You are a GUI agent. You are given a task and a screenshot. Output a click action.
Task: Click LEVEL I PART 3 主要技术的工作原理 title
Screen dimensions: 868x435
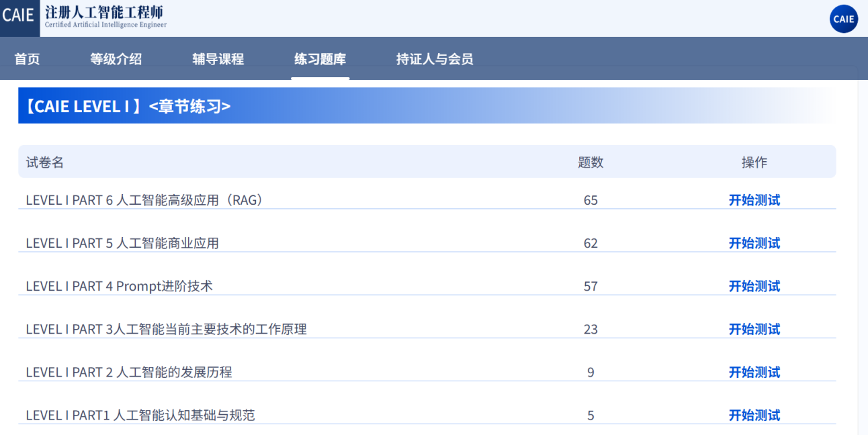[x=166, y=329]
